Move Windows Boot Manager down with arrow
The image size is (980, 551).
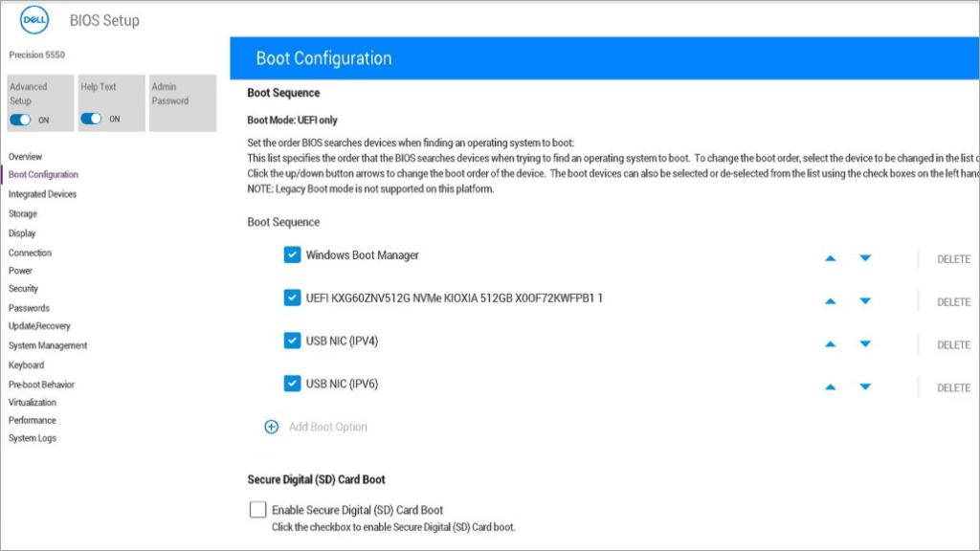click(865, 258)
